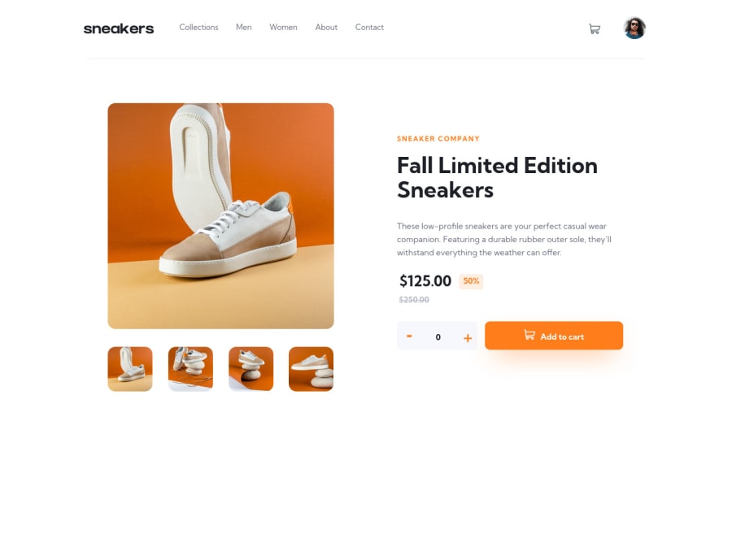Select the second sneaker thumbnail

point(190,369)
